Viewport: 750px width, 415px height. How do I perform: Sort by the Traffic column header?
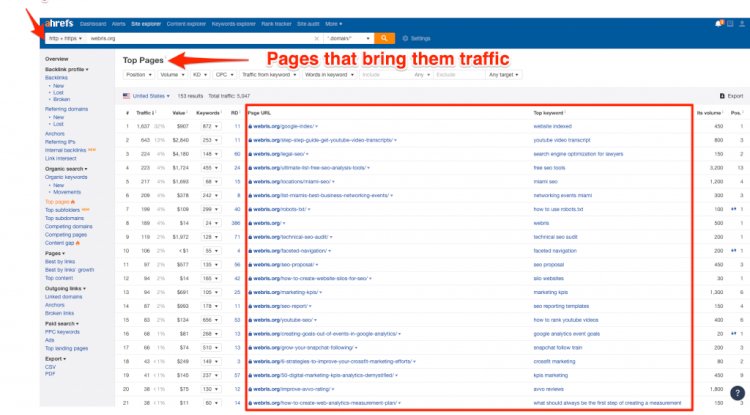pos(143,113)
